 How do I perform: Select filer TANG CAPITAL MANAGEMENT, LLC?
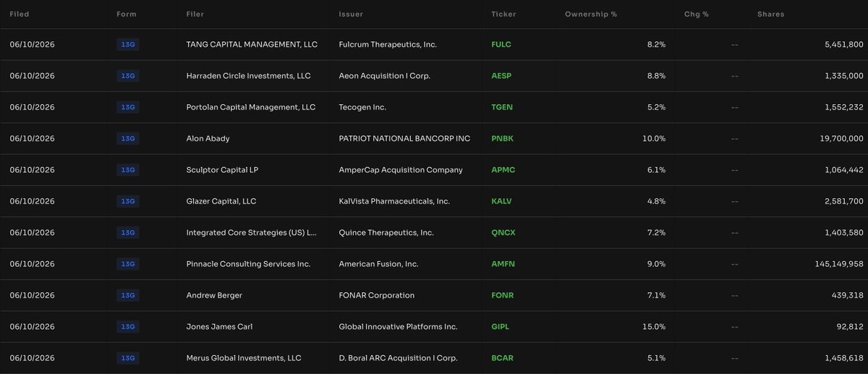click(252, 45)
